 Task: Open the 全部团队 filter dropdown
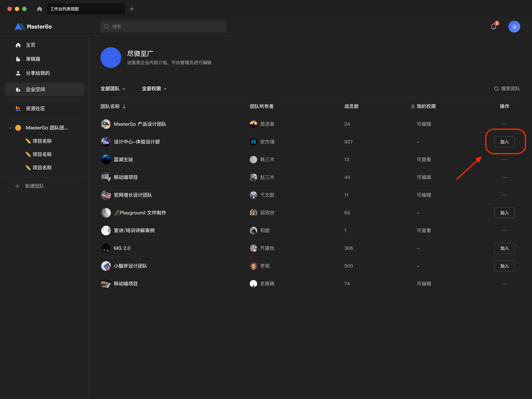[113, 89]
